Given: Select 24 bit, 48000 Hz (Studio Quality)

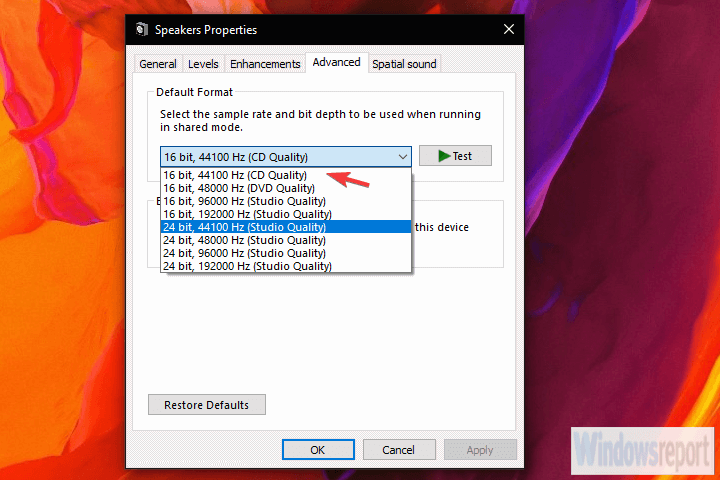Looking at the screenshot, I should [x=286, y=240].
